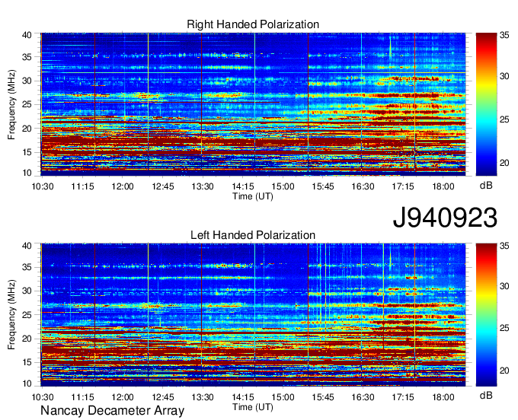Click the Right Handed Polarization spectrogram image
518x420 pixels.
(x=253, y=104)
